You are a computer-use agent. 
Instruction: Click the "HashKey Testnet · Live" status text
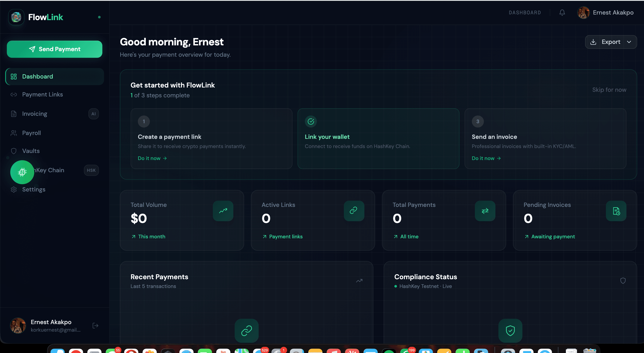tap(425, 286)
